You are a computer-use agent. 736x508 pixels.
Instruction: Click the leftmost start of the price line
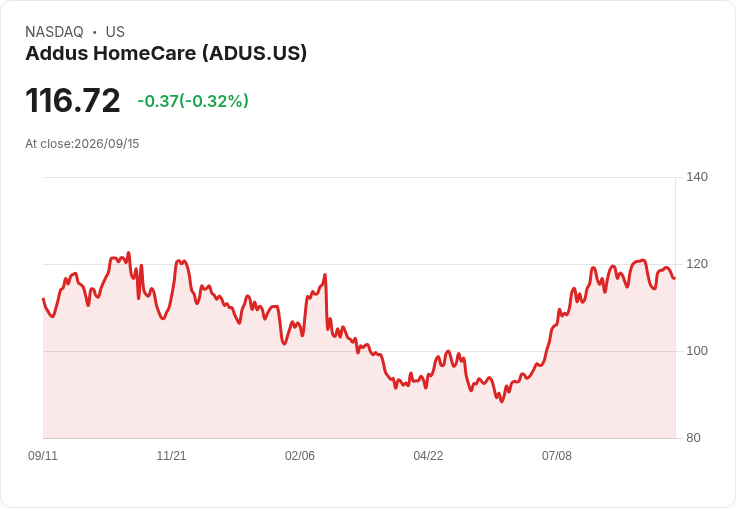pyautogui.click(x=44, y=299)
